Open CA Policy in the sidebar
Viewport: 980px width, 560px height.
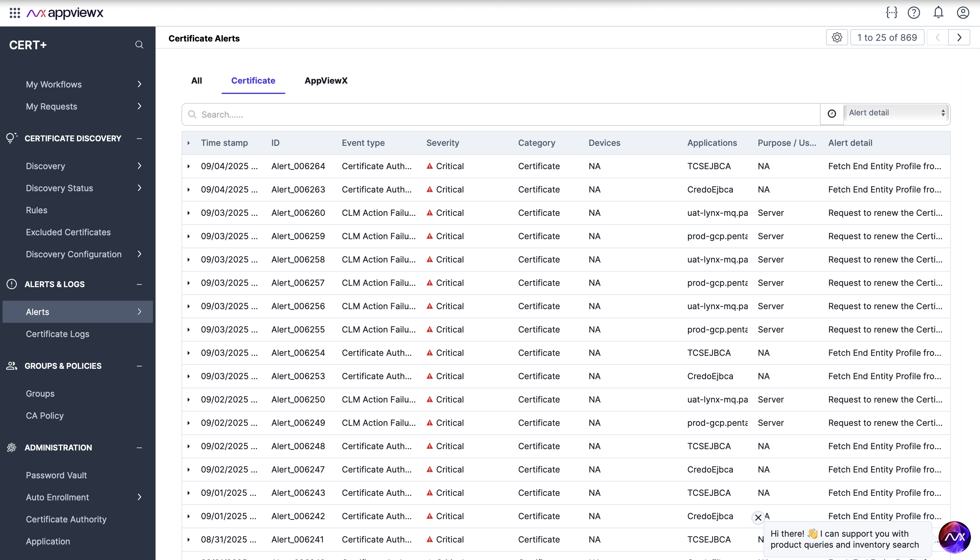click(x=45, y=415)
